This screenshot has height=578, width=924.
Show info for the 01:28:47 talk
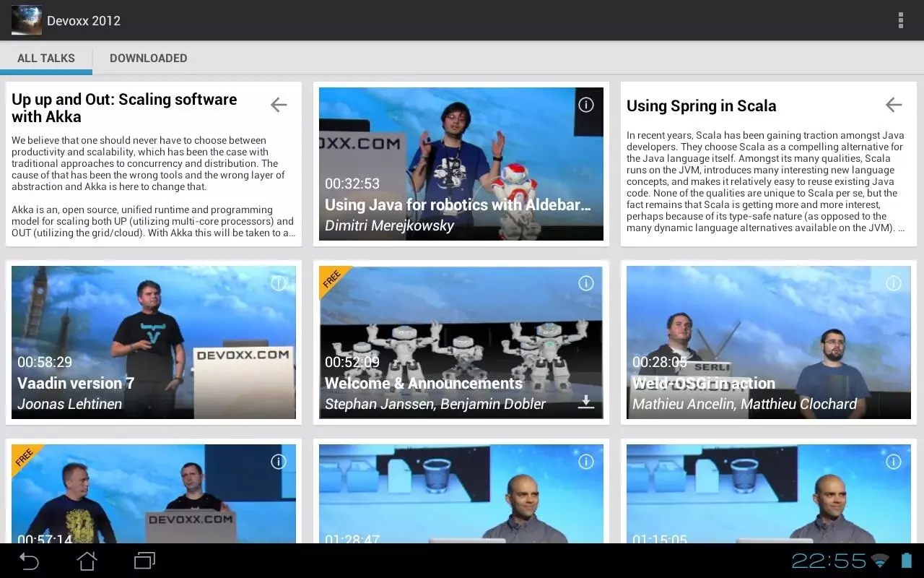click(x=586, y=462)
